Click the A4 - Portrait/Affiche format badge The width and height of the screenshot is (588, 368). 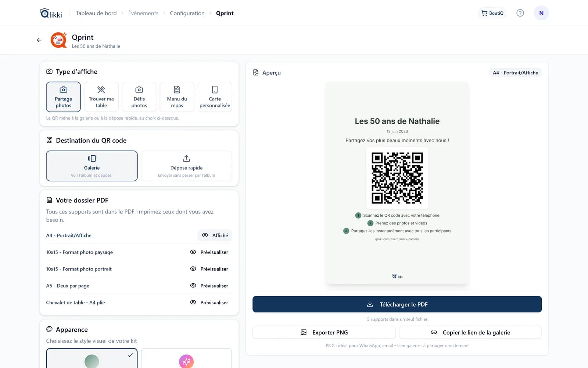click(515, 73)
